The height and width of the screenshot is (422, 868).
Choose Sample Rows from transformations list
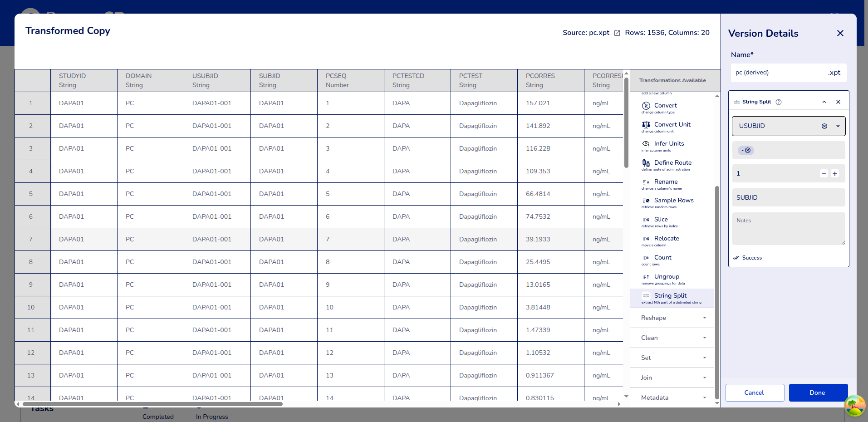coord(673,201)
